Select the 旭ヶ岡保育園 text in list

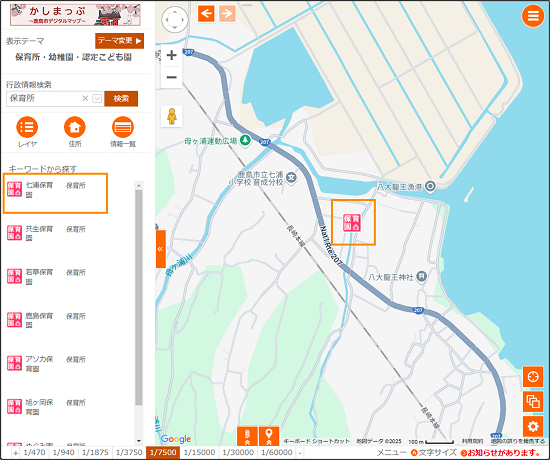39,407
